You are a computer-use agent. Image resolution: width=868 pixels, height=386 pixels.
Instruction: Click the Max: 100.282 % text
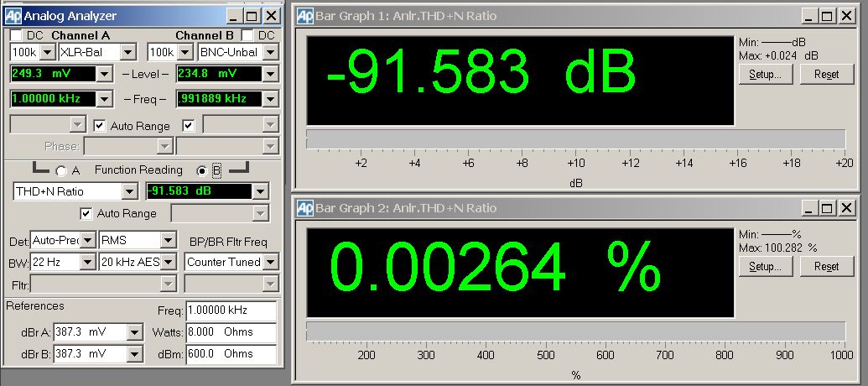click(778, 248)
